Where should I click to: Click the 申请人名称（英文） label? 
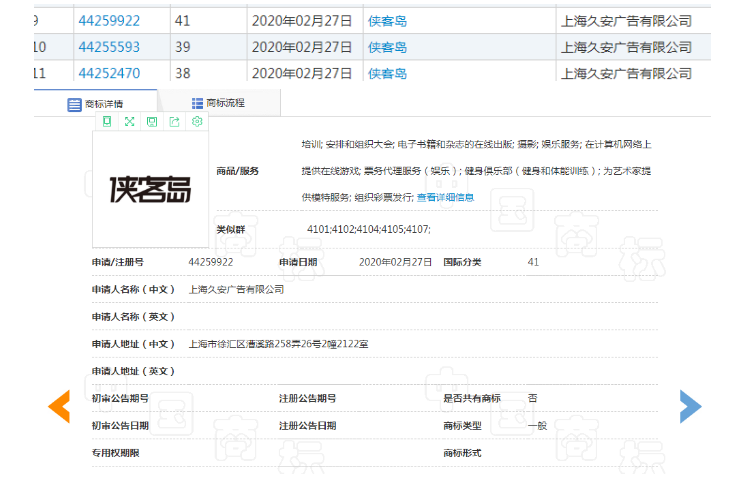pyautogui.click(x=133, y=317)
